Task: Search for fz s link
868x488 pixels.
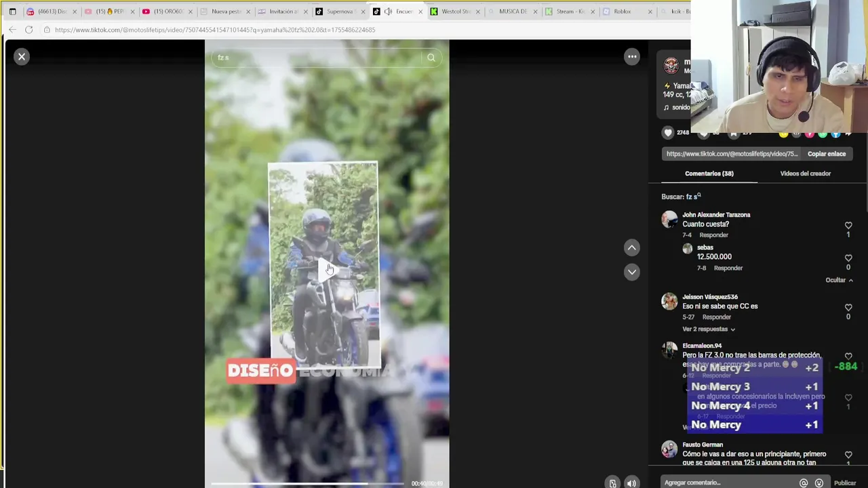Action: pos(694,197)
